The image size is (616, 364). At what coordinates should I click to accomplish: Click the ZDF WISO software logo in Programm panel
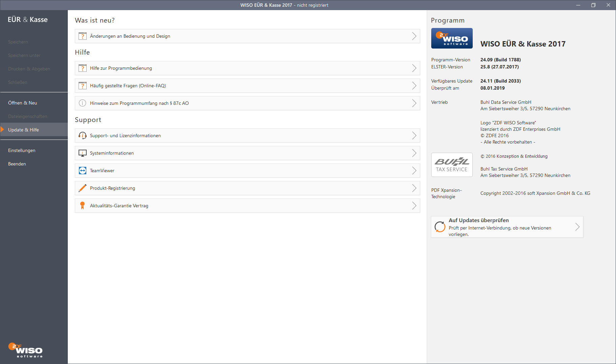coord(452,38)
